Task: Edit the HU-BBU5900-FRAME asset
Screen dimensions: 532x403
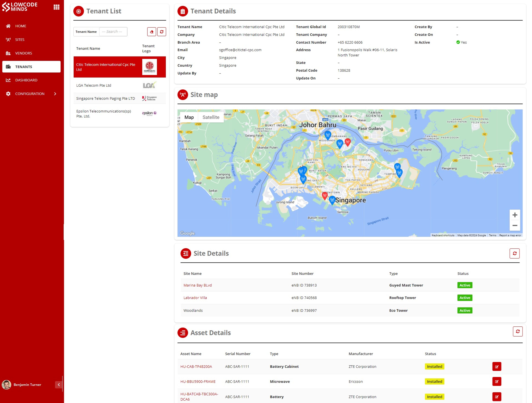Action: point(497,382)
